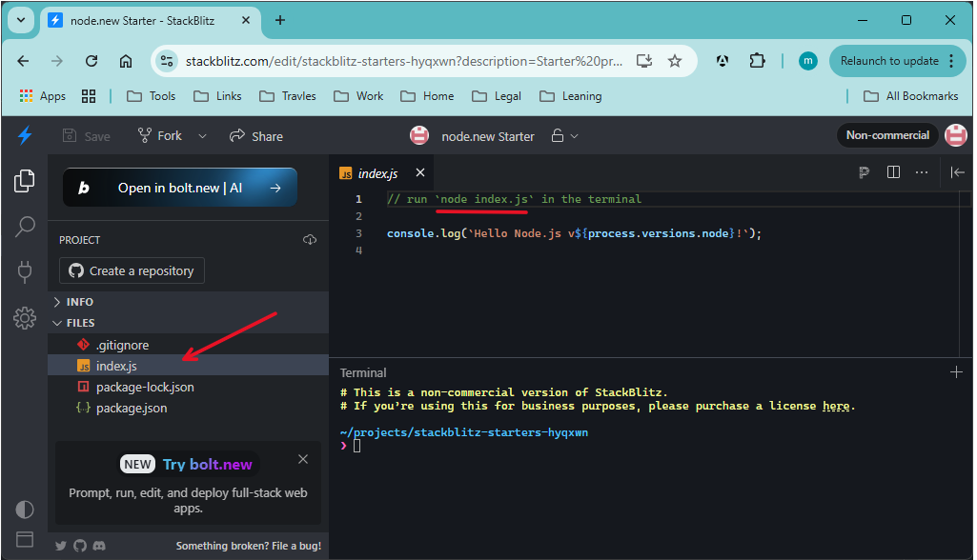Open package.json file
This screenshot has height=560, width=977.
(x=188, y=408)
